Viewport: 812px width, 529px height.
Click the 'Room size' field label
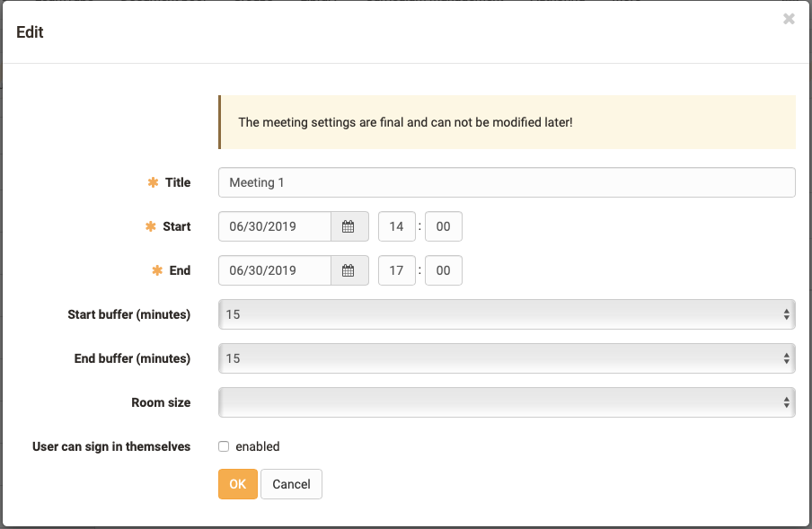(x=161, y=402)
